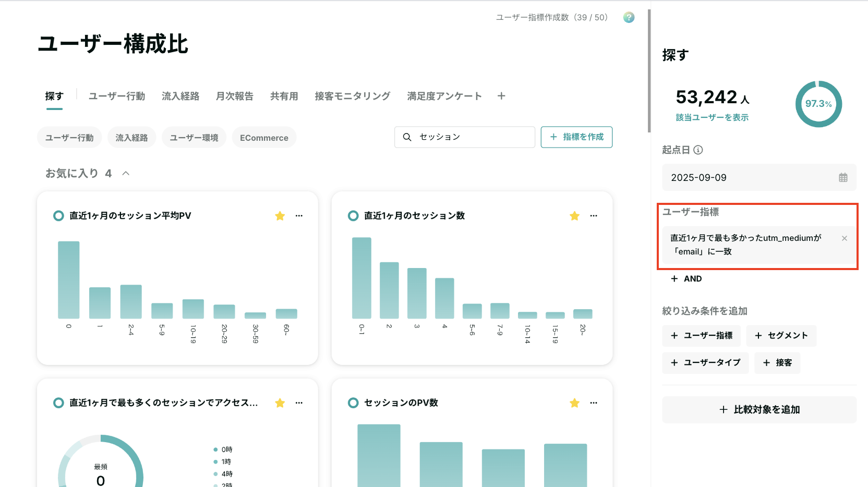This screenshot has width=868, height=487.
Task: Switch to 接客モニタリング tab
Action: 353,96
